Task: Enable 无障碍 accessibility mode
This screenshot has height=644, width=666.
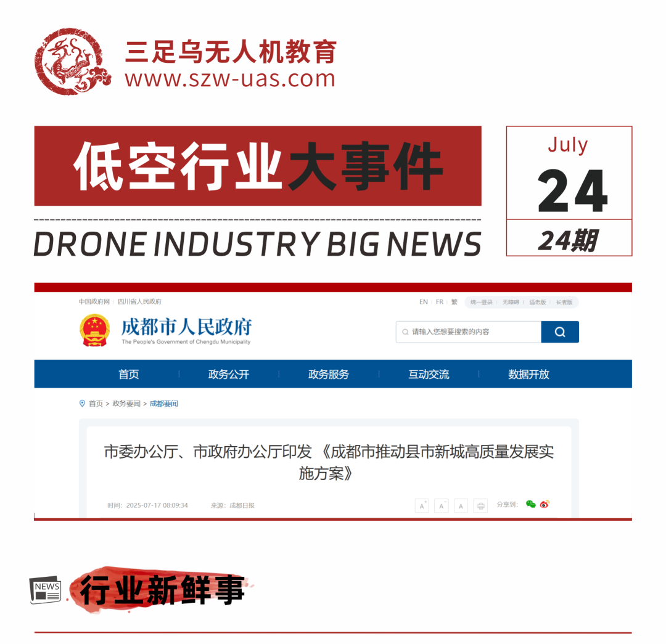Action: pos(511,302)
